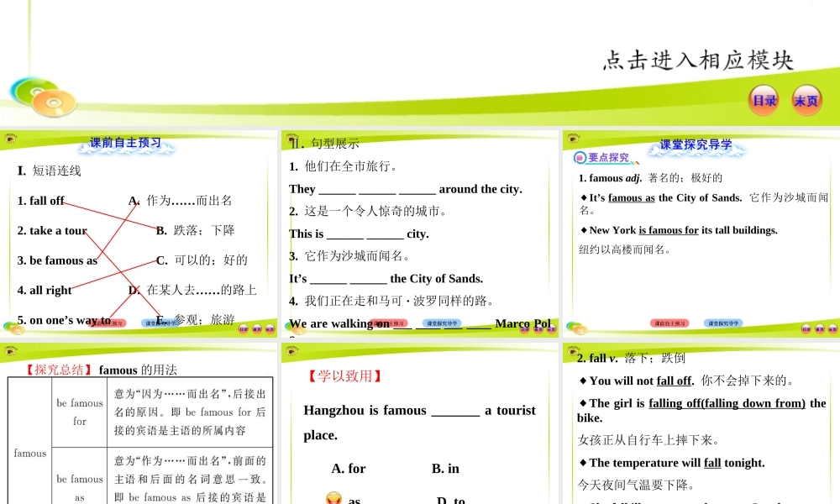Click the CD icon on 短语连线 slide footer
The width and height of the screenshot is (840, 504).
tap(14, 328)
